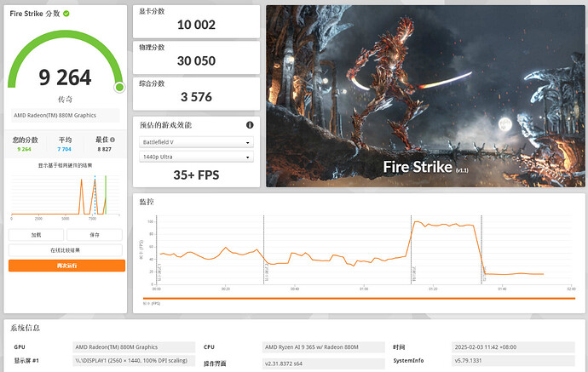This screenshot has height=372, width=588.
Task: Click the 时间 value 2025-02-03 11:42
Action: click(x=513, y=347)
